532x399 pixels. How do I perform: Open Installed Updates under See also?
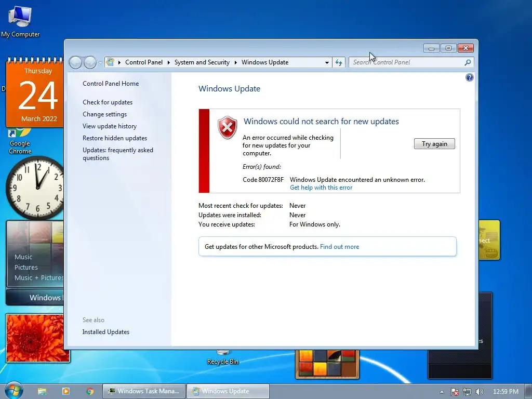tap(106, 332)
